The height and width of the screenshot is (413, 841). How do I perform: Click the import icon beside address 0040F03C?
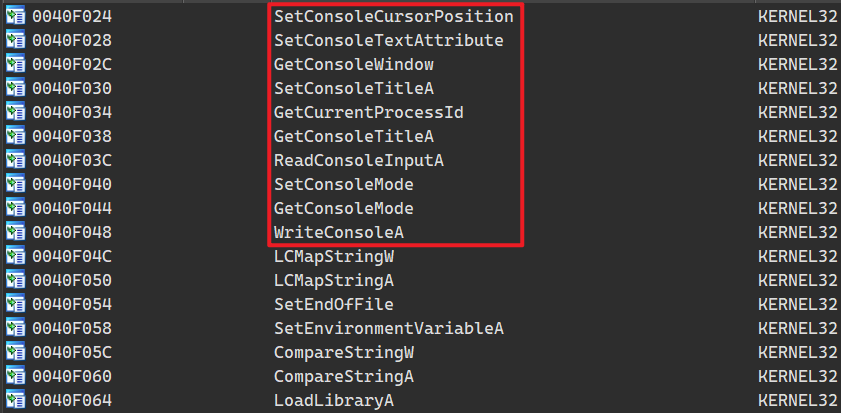pyautogui.click(x=15, y=161)
